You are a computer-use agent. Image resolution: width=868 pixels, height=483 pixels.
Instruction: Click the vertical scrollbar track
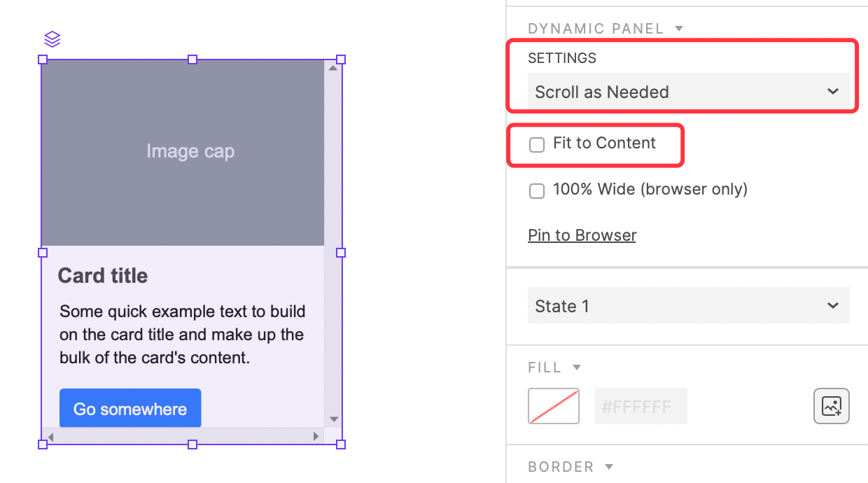pyautogui.click(x=333, y=244)
